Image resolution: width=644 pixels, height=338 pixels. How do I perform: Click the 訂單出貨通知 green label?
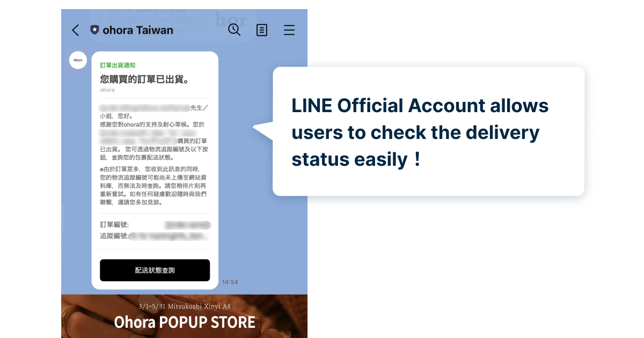pyautogui.click(x=118, y=65)
